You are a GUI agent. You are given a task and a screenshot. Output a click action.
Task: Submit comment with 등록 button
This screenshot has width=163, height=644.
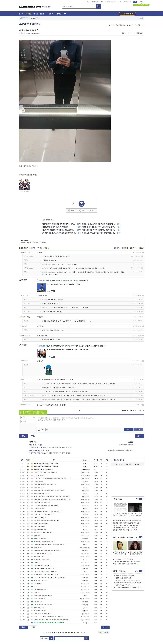pos(128,430)
